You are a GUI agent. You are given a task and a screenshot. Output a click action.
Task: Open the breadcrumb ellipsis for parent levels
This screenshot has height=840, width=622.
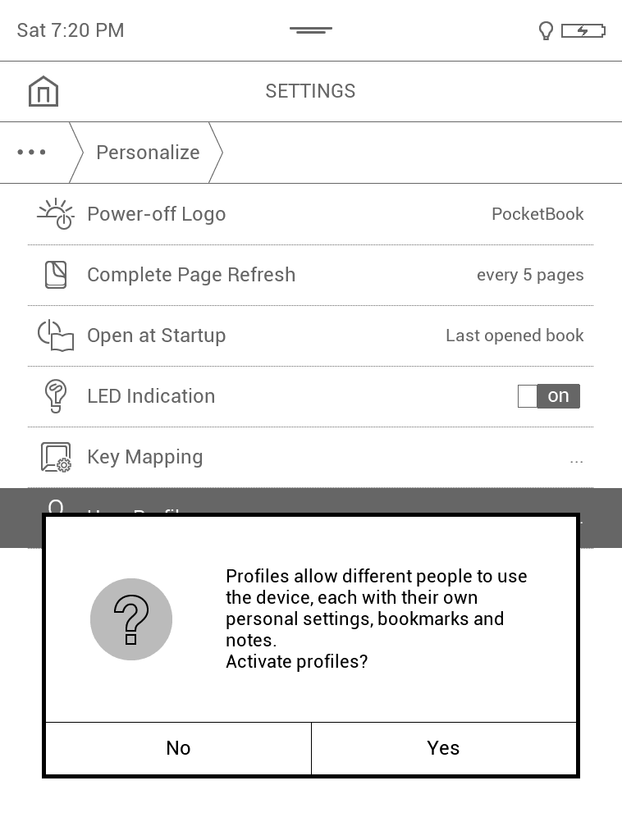coord(32,153)
